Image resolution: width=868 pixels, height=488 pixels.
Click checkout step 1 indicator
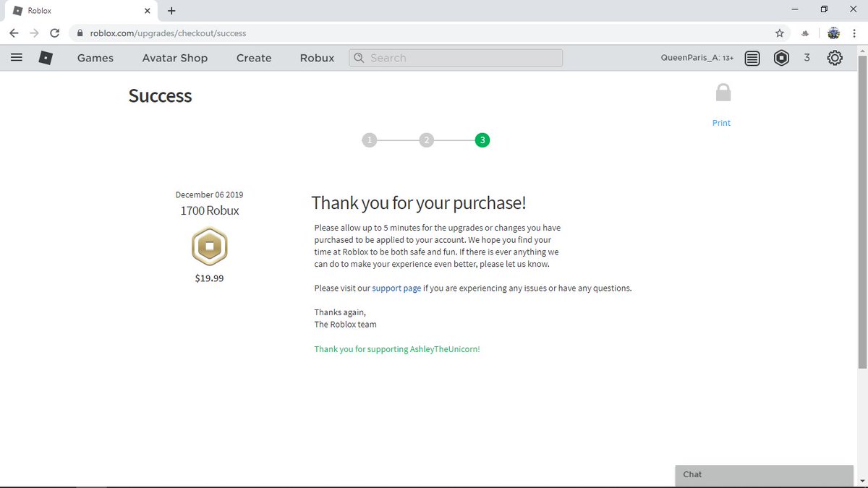pyautogui.click(x=370, y=140)
